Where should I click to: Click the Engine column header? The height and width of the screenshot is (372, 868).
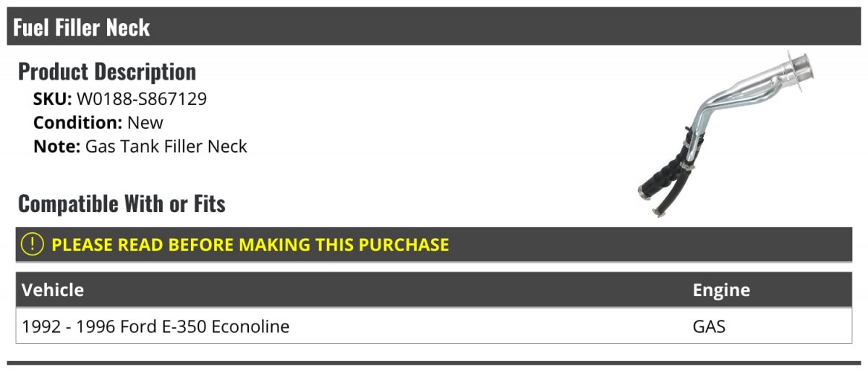tap(721, 290)
